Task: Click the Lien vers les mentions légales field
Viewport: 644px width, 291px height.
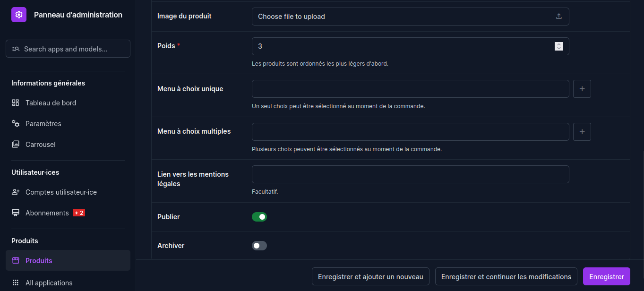Action: point(410,174)
